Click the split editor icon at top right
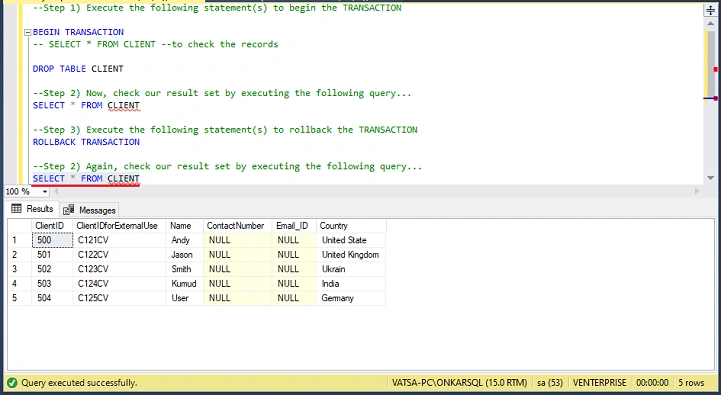This screenshot has width=721, height=395. 710,11
